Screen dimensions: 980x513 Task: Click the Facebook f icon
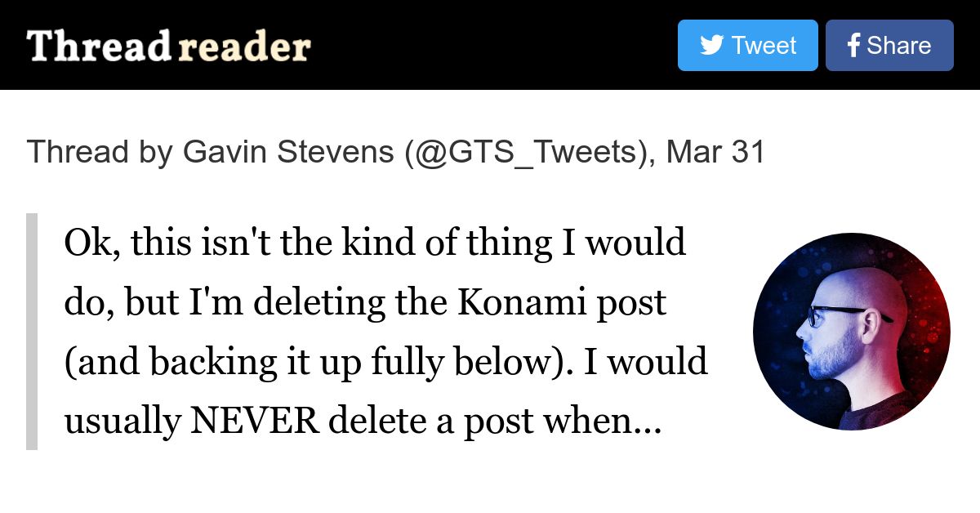click(853, 46)
